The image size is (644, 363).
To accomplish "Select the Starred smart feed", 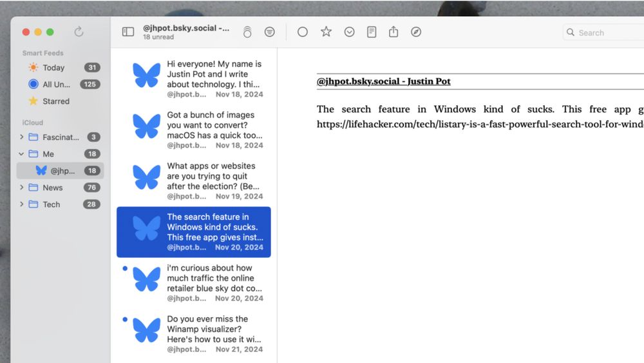I will 61,101.
